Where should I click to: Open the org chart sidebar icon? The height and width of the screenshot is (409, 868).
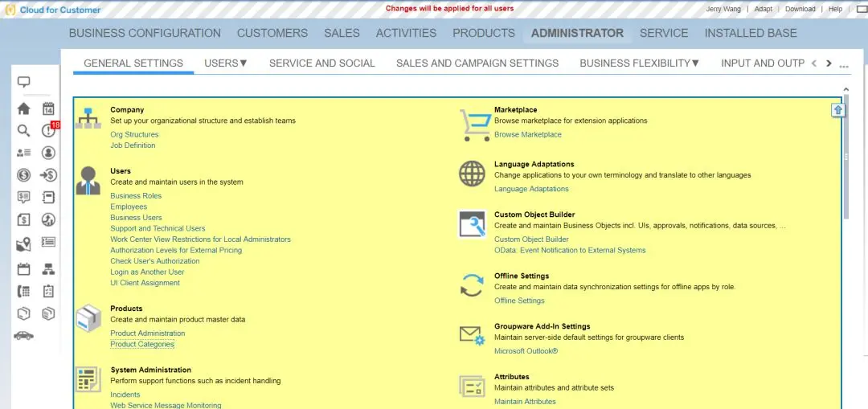coord(49,269)
